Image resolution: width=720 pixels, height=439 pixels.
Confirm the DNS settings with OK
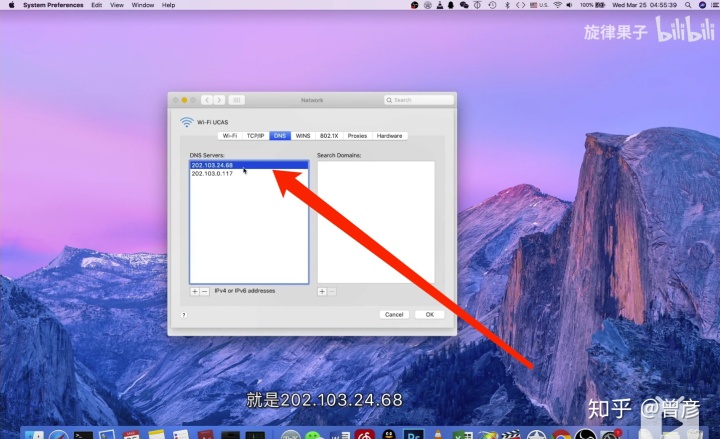pos(430,315)
